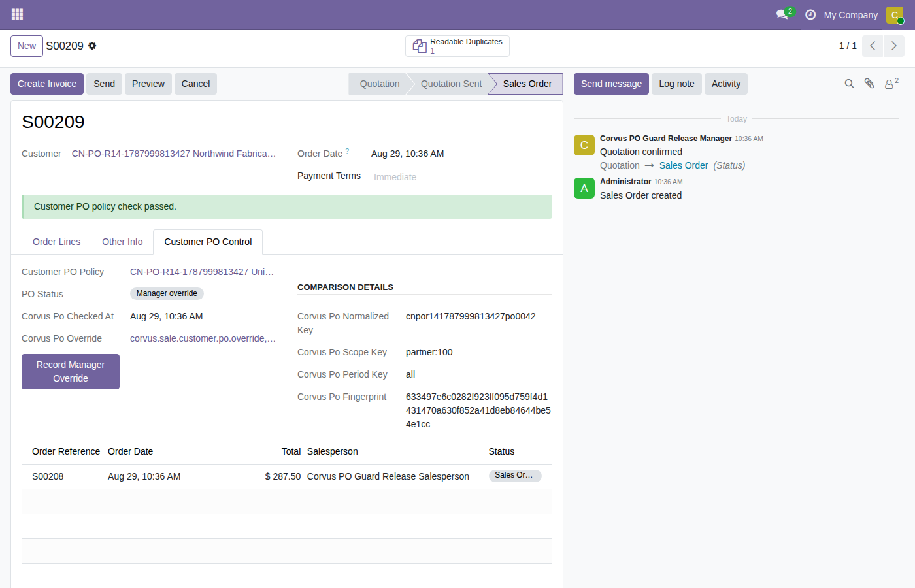Screen dimensions: 915x588
Task: Click the Send button
Action: [x=104, y=84]
